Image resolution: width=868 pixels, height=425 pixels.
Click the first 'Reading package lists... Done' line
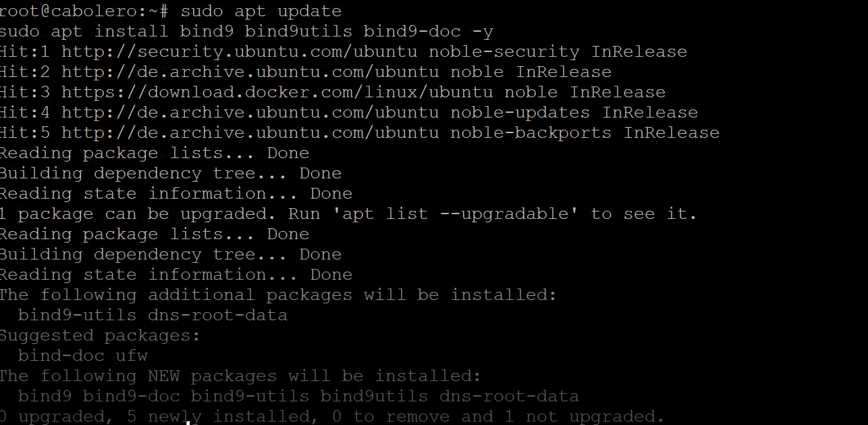(x=154, y=153)
